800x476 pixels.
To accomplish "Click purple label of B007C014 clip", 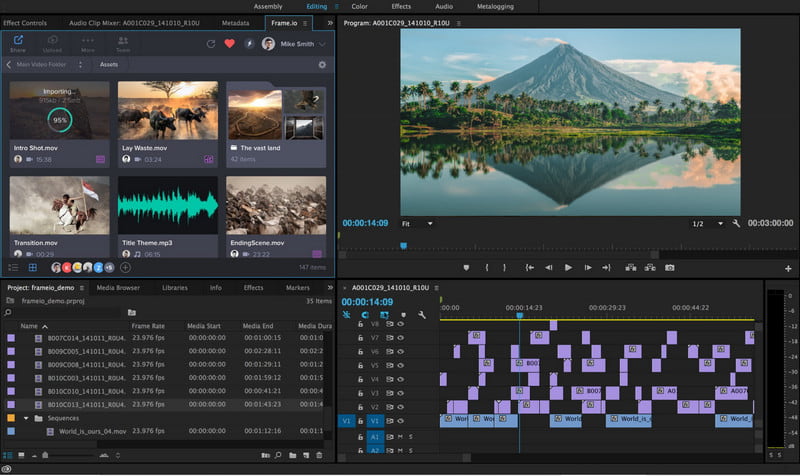I will [11, 338].
